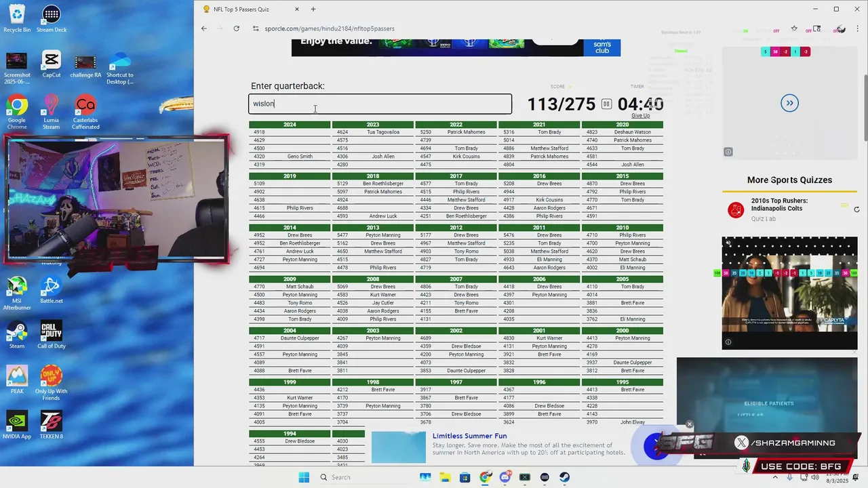Viewport: 868px width, 488px height.
Task: Click the Give Up link
Action: (640, 116)
